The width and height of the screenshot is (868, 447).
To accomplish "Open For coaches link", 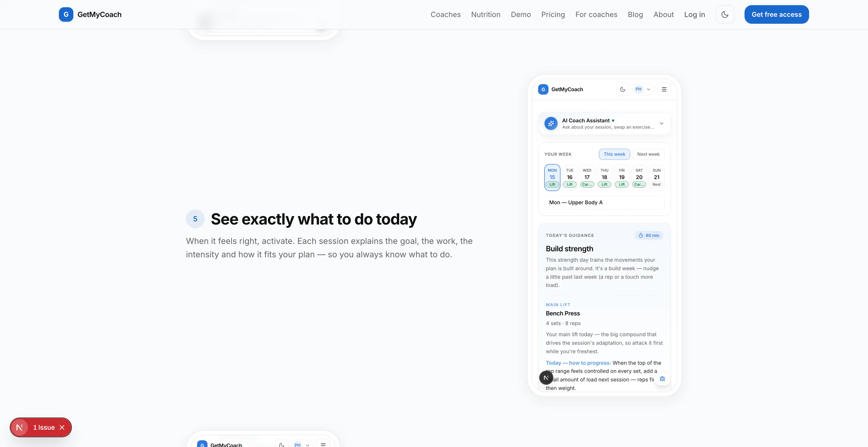I will pyautogui.click(x=596, y=14).
